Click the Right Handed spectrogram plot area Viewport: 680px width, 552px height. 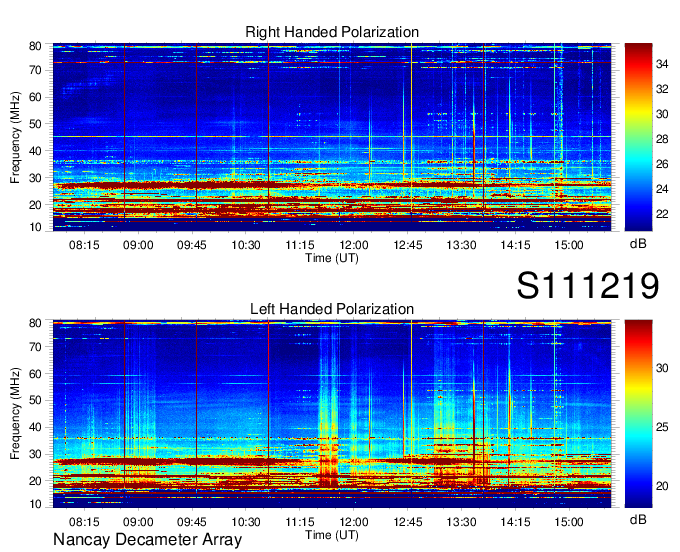point(332,137)
